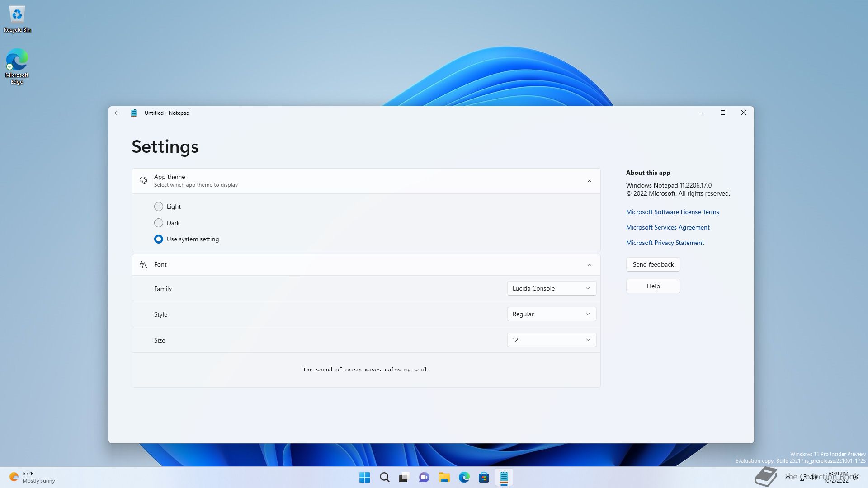Open Chat app in taskbar
This screenshot has width=868, height=488.
[424, 477]
